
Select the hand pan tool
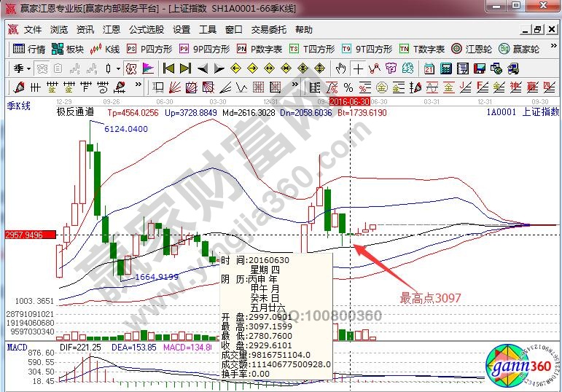tap(340, 68)
